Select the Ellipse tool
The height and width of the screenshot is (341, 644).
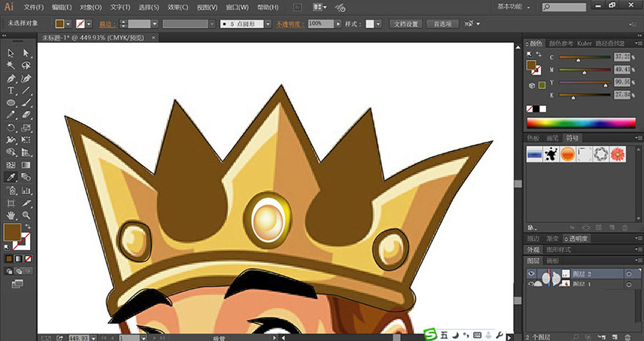pyautogui.click(x=11, y=103)
